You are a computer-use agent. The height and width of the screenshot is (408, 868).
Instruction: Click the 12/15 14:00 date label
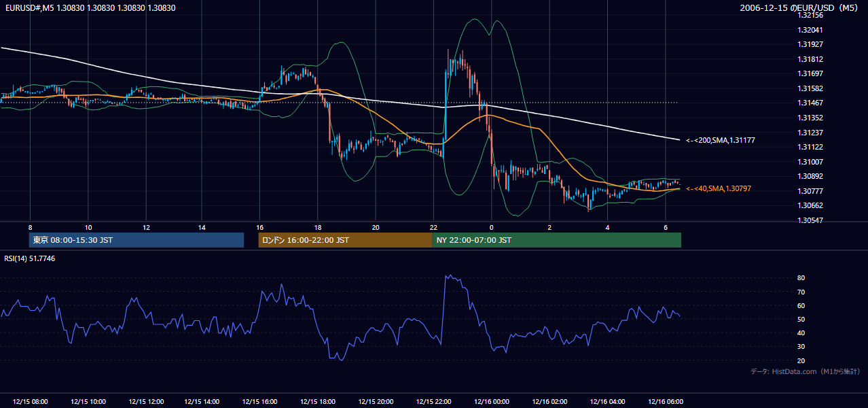[x=202, y=401]
